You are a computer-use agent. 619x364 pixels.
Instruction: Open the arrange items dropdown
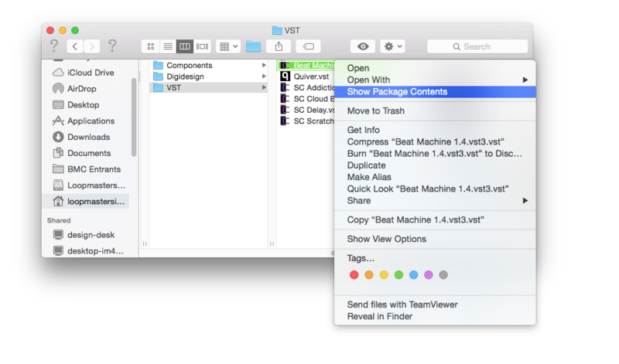tap(228, 46)
